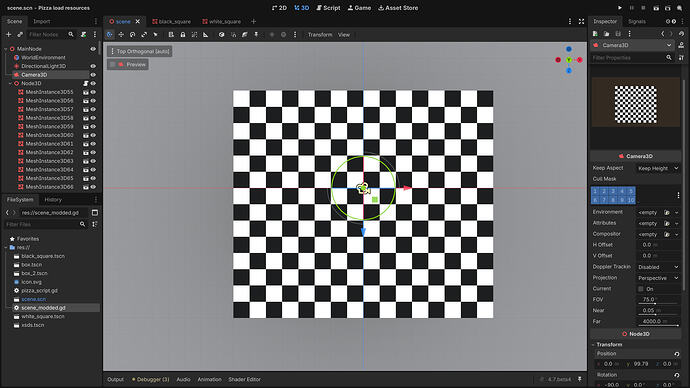Open the Import tab
690x388 pixels.
point(42,21)
